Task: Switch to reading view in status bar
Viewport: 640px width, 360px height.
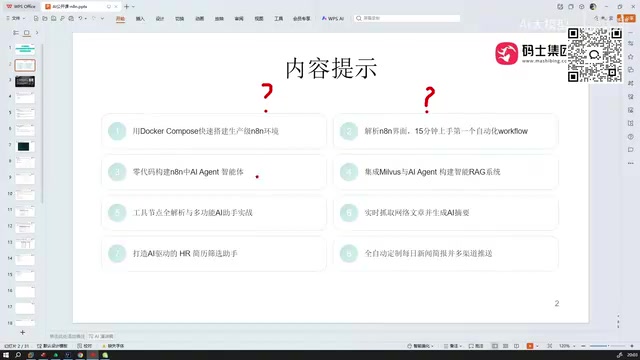Action: (516, 346)
